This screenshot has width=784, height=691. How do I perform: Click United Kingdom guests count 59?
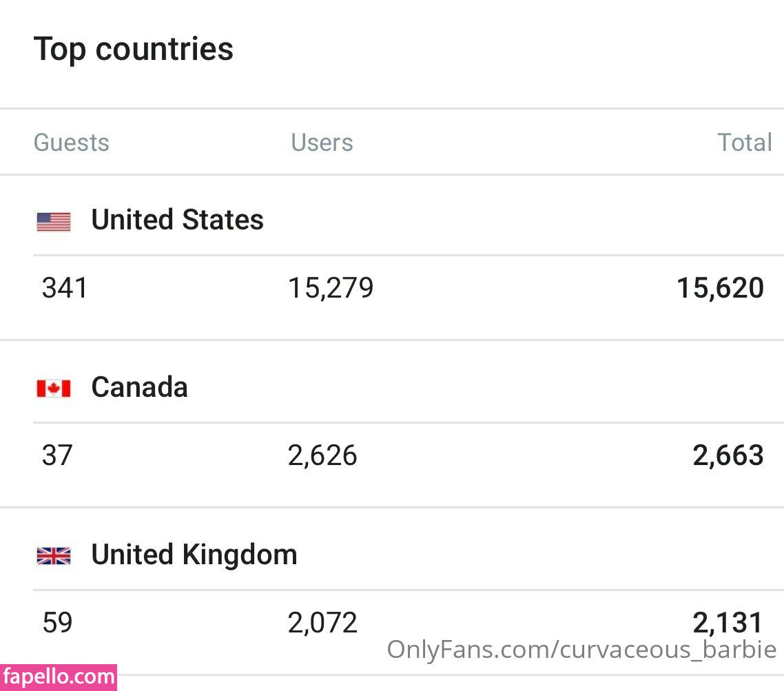pos(56,623)
